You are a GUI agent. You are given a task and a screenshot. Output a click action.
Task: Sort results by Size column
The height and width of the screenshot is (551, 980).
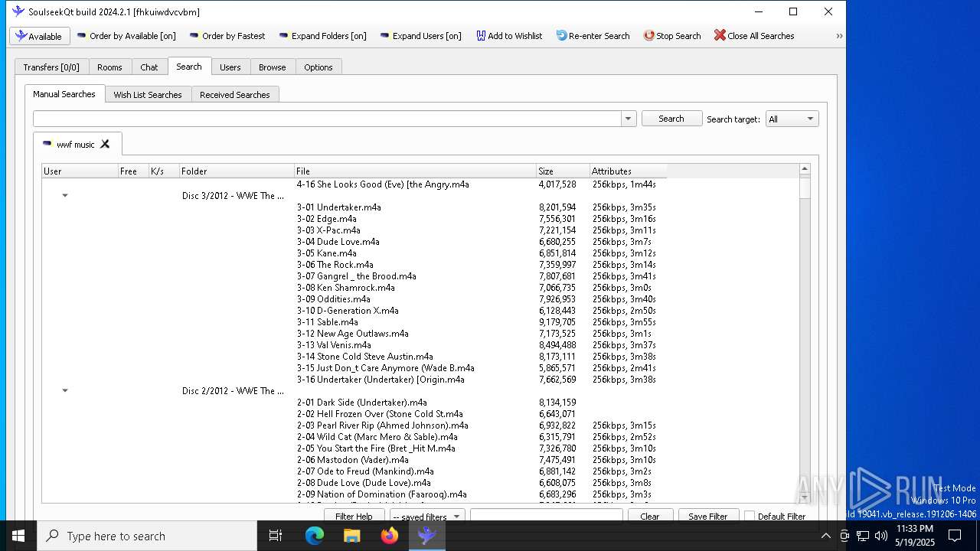(x=563, y=171)
